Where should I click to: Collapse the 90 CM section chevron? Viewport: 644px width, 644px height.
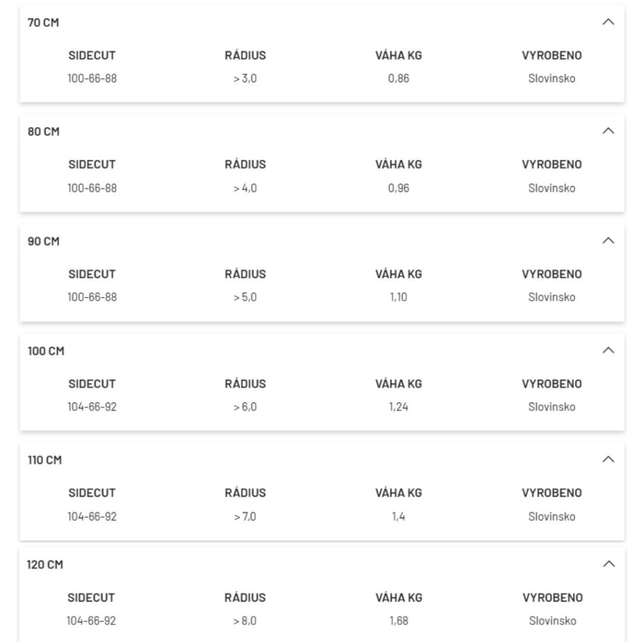(608, 241)
